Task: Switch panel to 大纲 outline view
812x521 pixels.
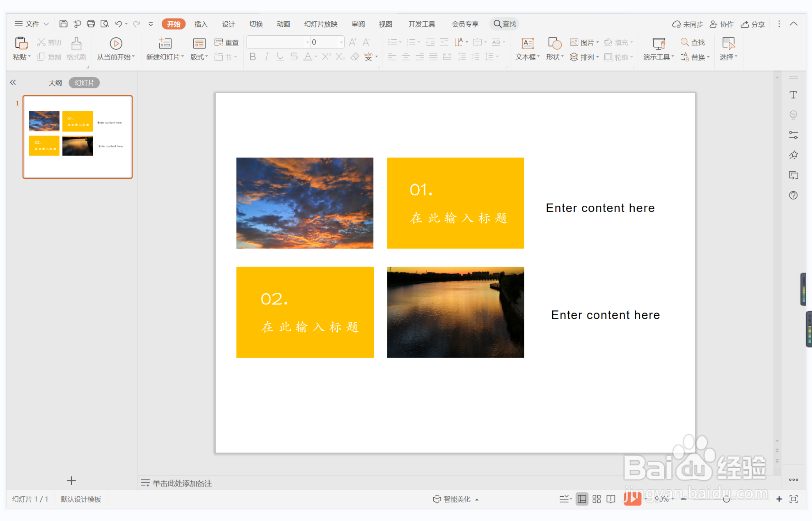Action: (x=55, y=83)
